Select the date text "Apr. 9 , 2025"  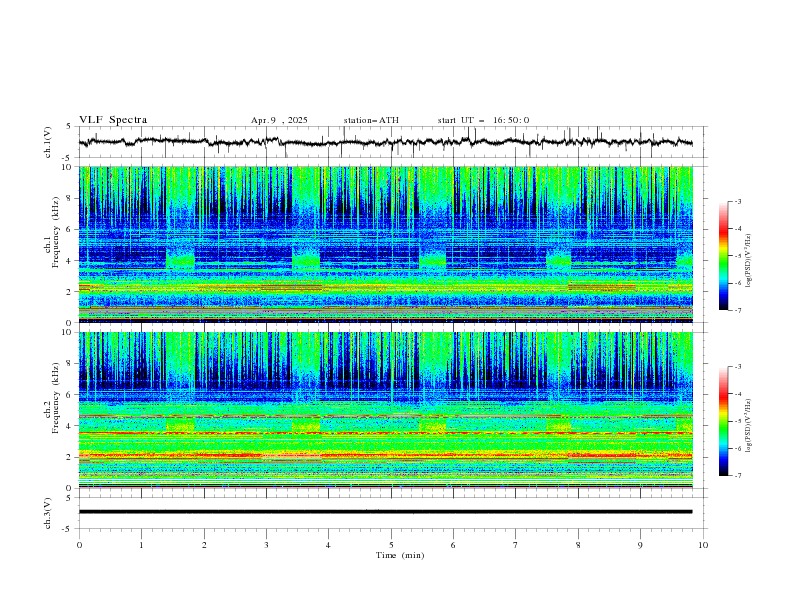coord(279,120)
